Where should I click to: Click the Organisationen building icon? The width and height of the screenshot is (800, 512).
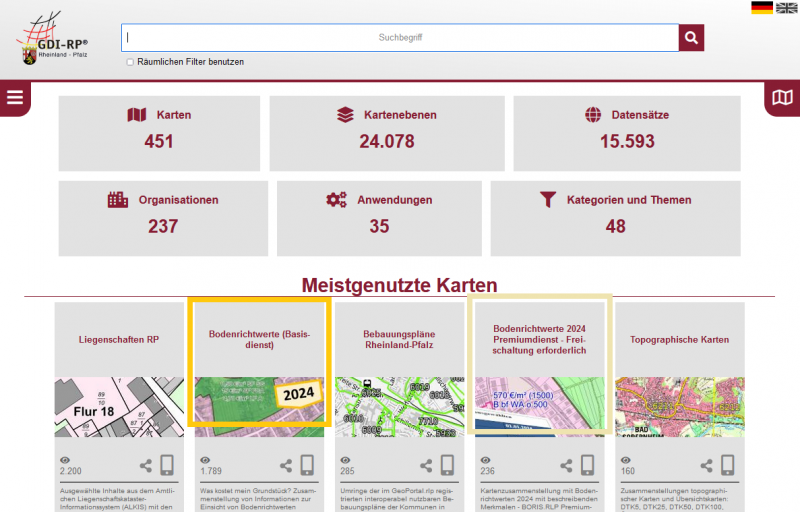(118, 199)
